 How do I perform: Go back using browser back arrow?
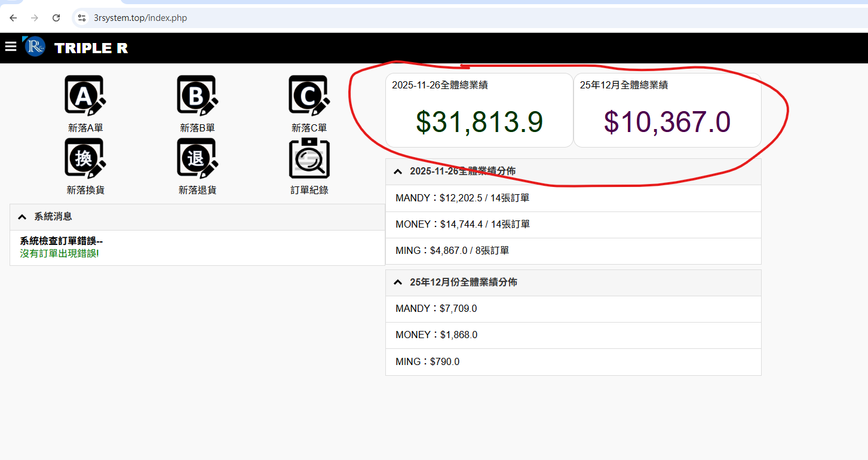[13, 18]
